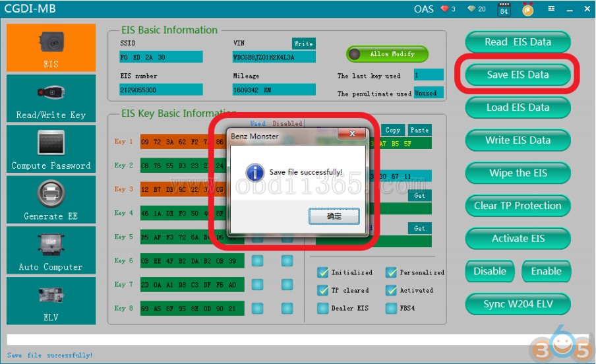Open the Auto Computer module
596x364 pixels.
pyautogui.click(x=51, y=251)
